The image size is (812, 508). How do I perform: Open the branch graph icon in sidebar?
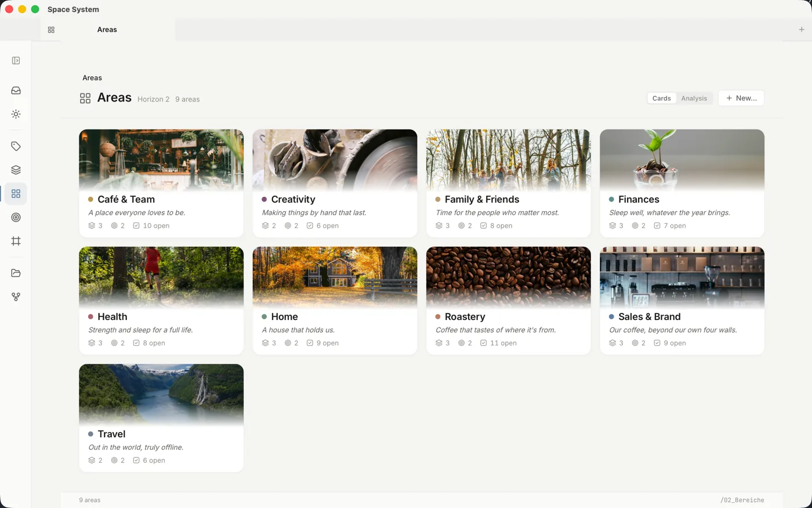pyautogui.click(x=16, y=297)
